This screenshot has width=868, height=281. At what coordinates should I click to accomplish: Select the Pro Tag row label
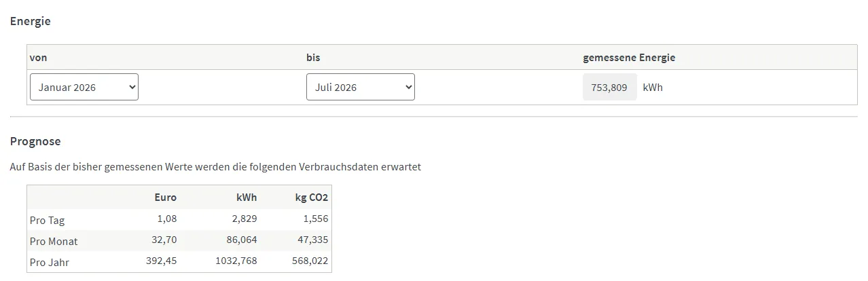coord(48,221)
